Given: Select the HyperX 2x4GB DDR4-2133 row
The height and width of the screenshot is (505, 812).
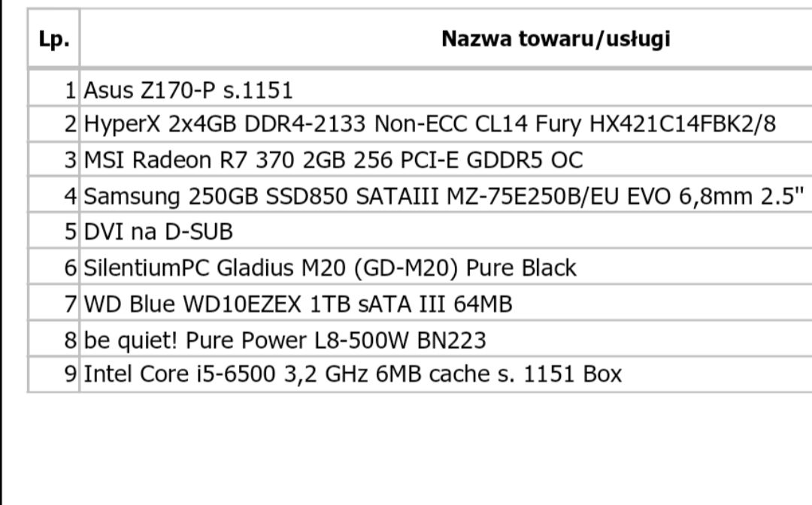Looking at the screenshot, I should 429,124.
